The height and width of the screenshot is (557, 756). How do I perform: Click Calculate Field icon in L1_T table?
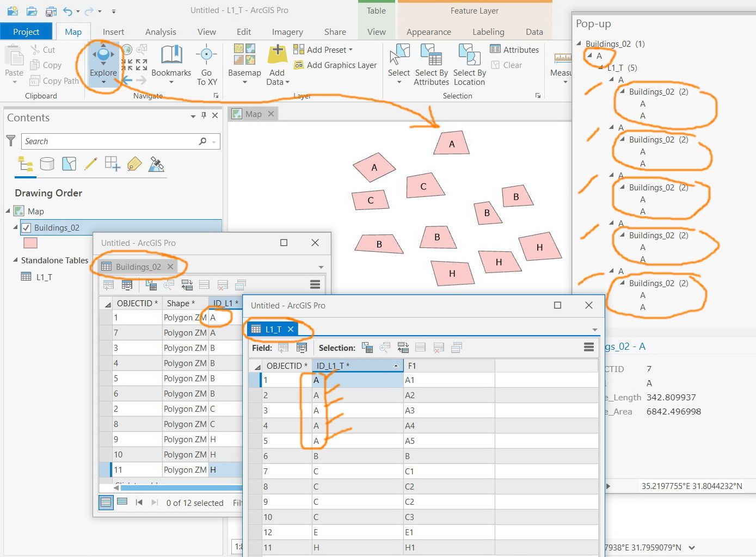(302, 348)
